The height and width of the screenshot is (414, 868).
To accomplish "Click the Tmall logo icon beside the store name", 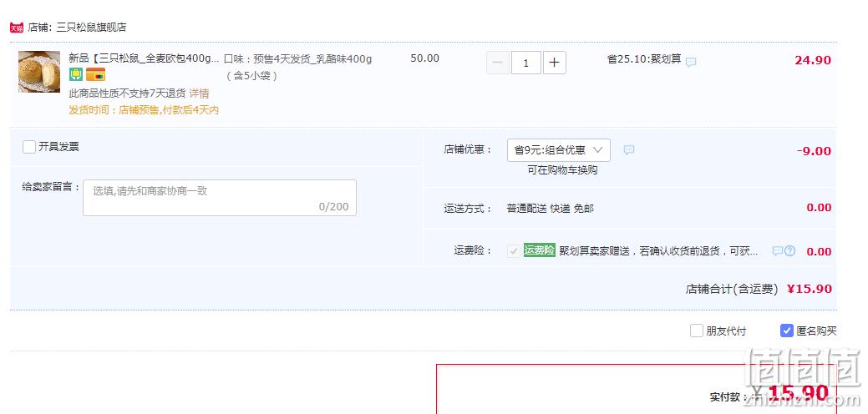I will coord(17,28).
